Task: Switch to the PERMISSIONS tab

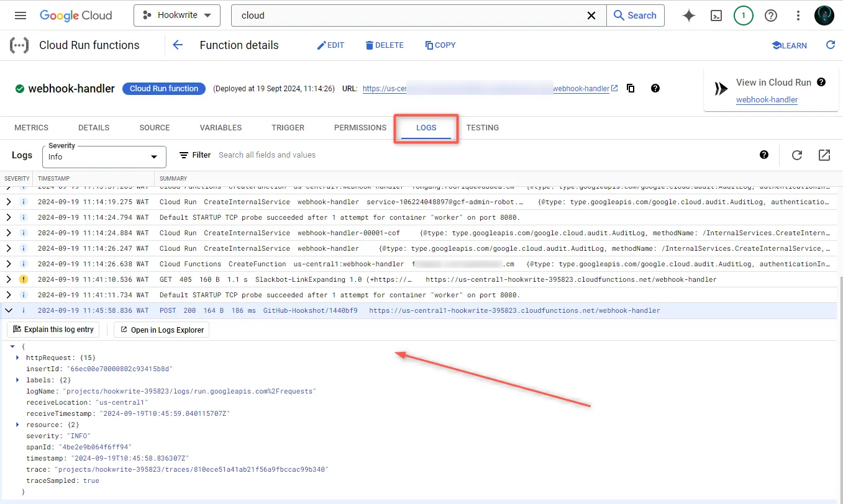Action: tap(360, 128)
